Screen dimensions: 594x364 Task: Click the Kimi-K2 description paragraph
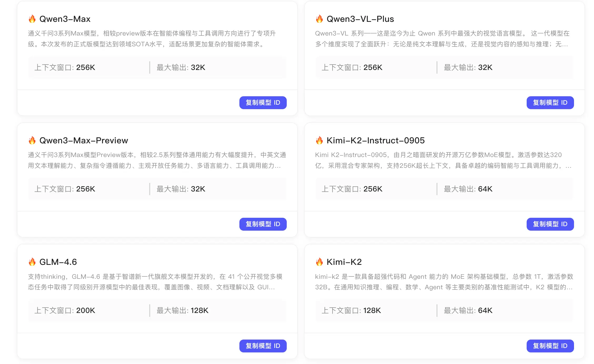[x=444, y=282]
